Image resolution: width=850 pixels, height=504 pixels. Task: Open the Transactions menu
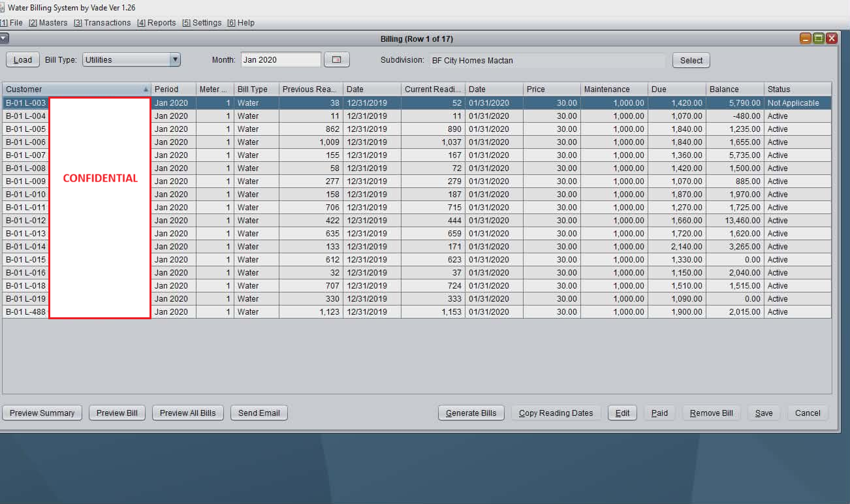[102, 23]
